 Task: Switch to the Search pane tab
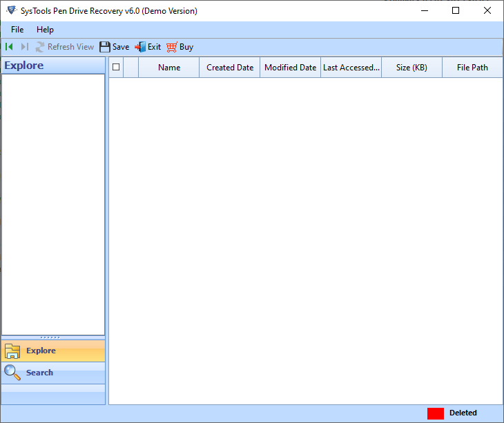[53, 373]
